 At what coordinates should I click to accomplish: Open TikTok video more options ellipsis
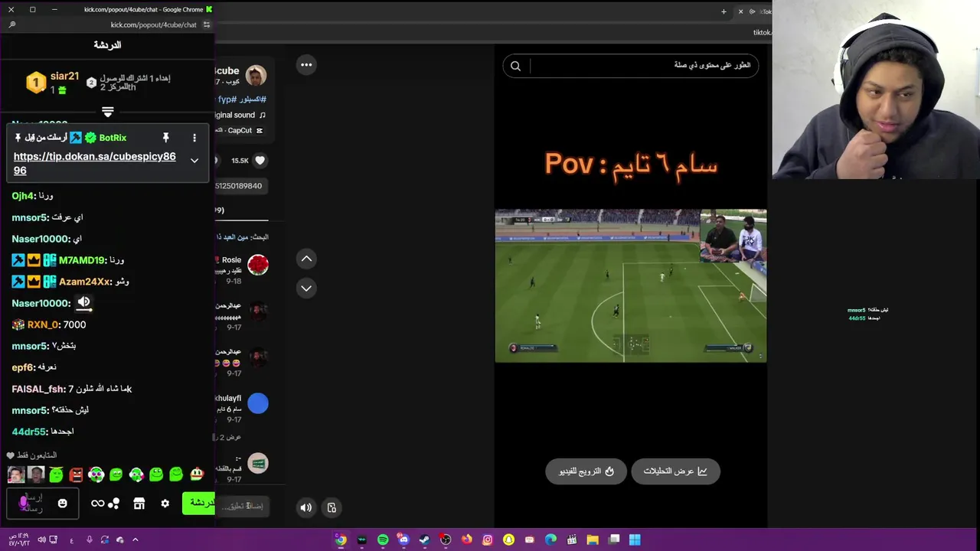(x=306, y=64)
